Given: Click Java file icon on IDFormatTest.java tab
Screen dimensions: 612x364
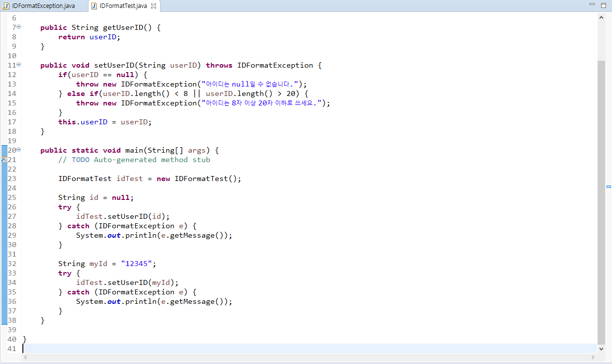Looking at the screenshot, I should [94, 6].
